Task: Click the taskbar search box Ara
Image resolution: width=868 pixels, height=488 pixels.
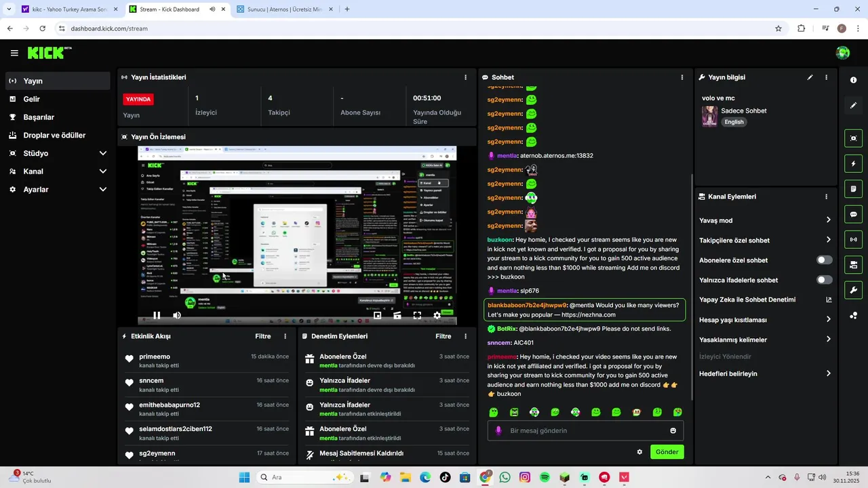Action: [x=305, y=477]
